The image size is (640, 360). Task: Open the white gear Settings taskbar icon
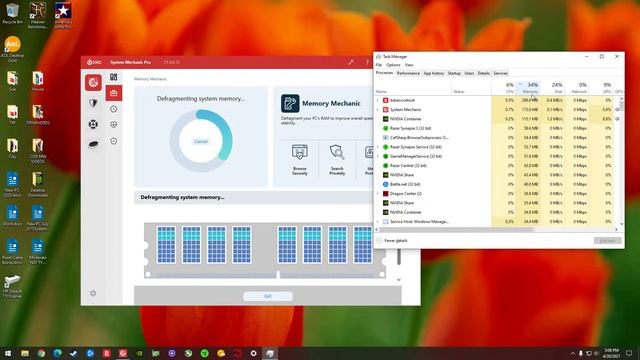253,353
